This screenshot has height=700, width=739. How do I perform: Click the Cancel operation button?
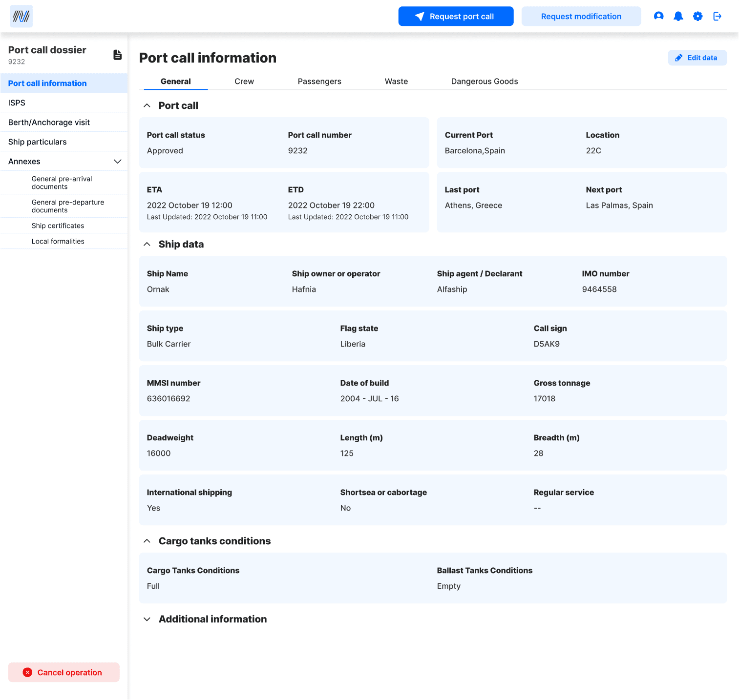pyautogui.click(x=64, y=672)
